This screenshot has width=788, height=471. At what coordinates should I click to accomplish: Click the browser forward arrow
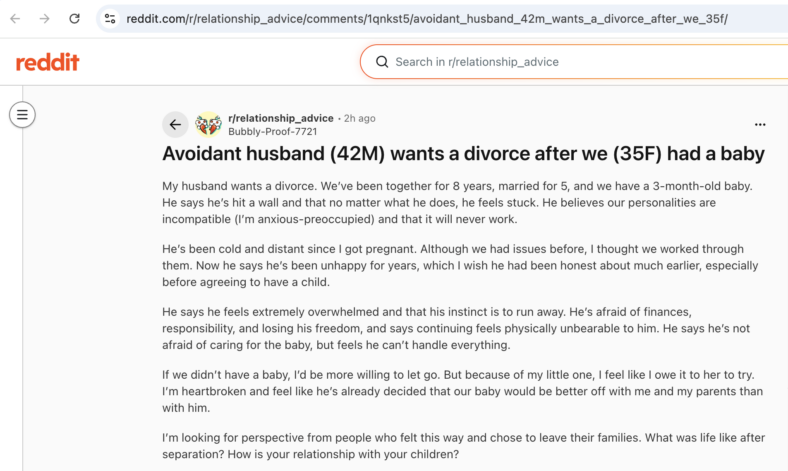[45, 19]
